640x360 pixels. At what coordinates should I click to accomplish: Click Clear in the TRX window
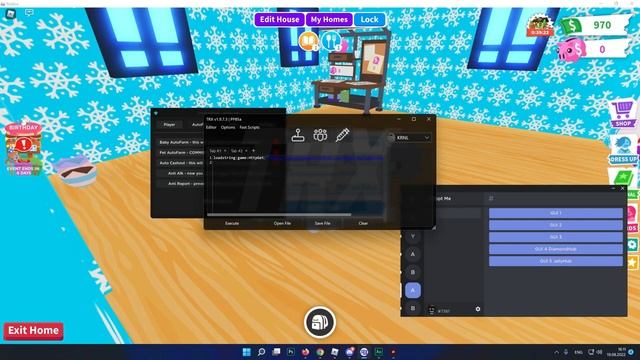[363, 223]
